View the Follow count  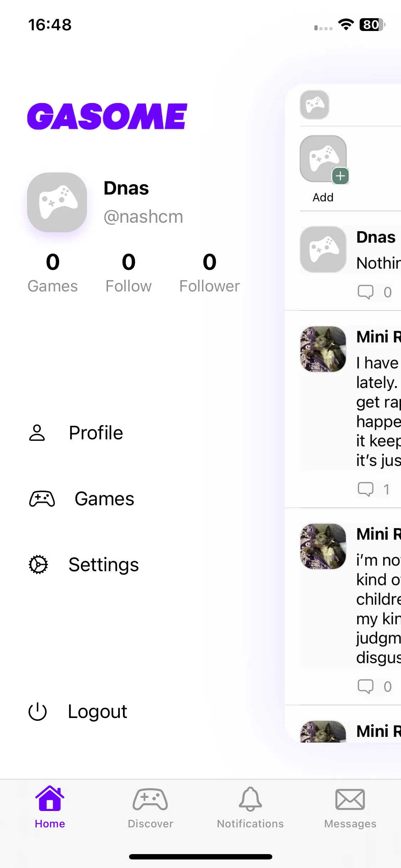coord(128,273)
